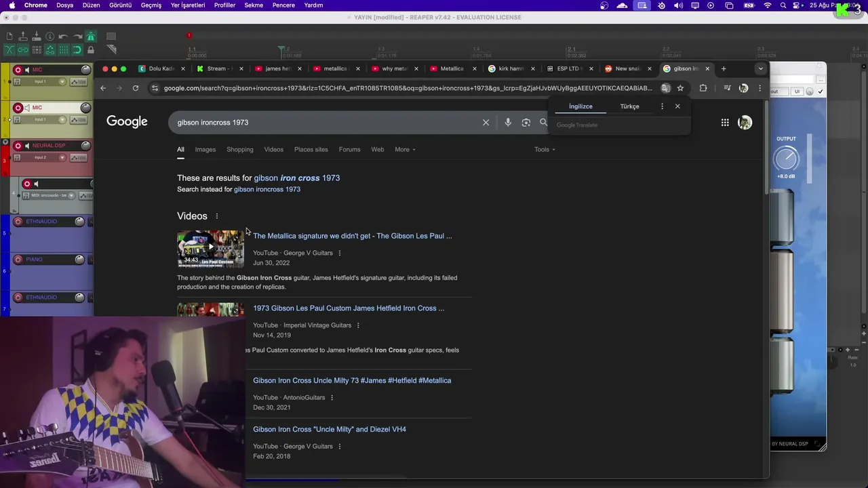This screenshot has width=868, height=488.
Task: Expand the Tools dropdown
Action: coord(545,150)
